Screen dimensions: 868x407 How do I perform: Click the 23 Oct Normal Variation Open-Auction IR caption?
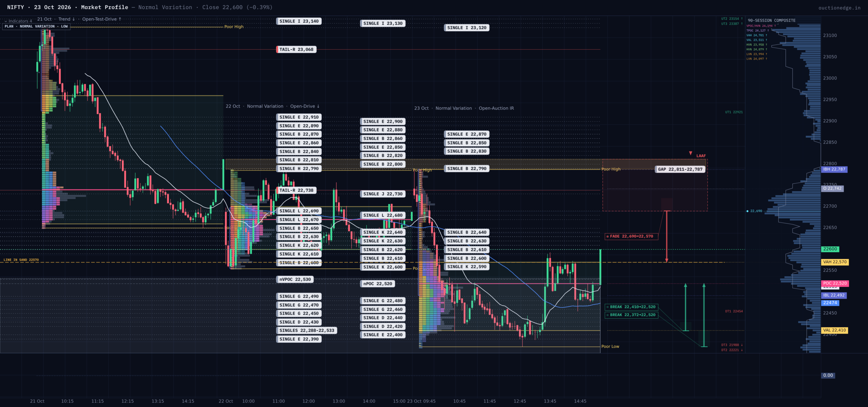[464, 109]
